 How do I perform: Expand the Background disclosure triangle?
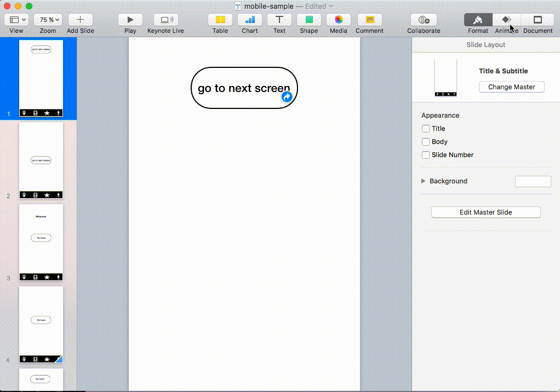click(x=423, y=181)
